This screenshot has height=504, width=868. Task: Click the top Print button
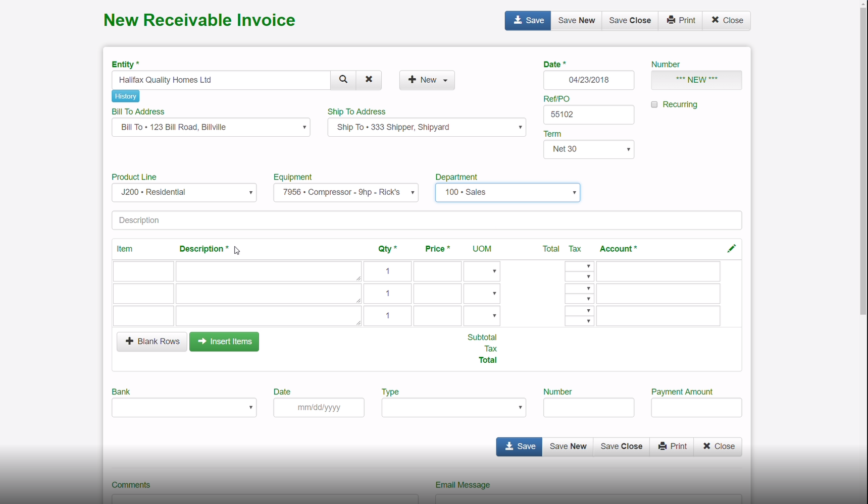[680, 21]
